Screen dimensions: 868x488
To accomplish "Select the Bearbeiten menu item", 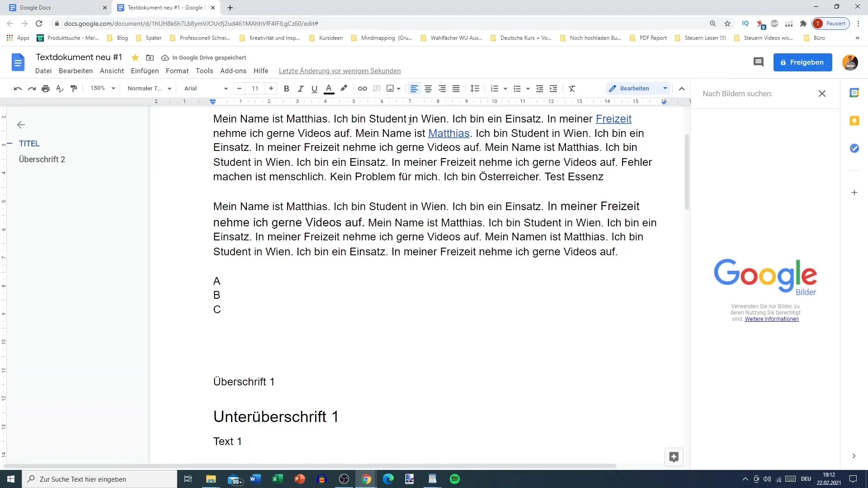I will click(x=75, y=71).
